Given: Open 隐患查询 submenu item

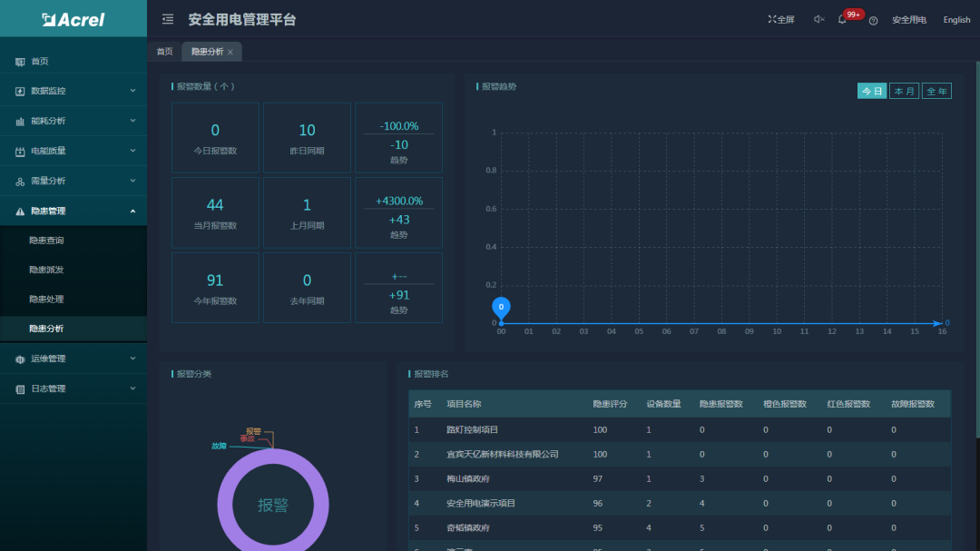Looking at the screenshot, I should 46,241.
